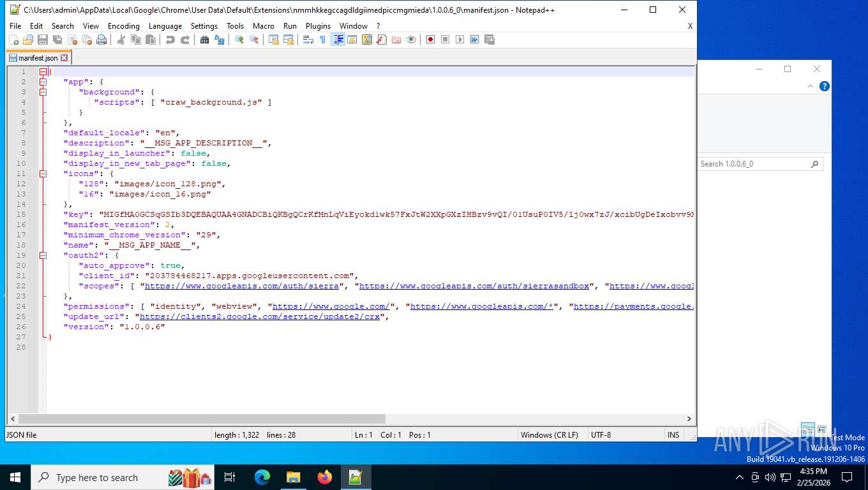This screenshot has width=868, height=490.
Task: Open the Settings menu
Action: pos(204,26)
